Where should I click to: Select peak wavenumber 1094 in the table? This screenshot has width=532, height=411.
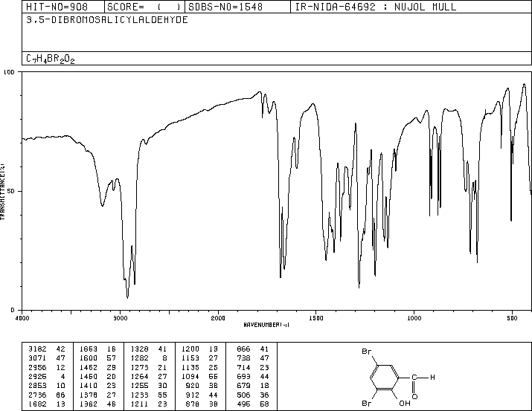pos(190,376)
